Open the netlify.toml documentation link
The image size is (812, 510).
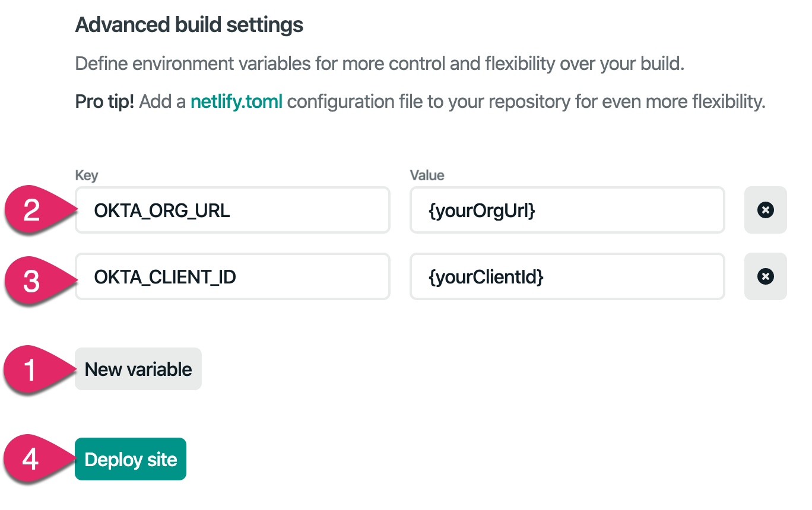(x=236, y=102)
